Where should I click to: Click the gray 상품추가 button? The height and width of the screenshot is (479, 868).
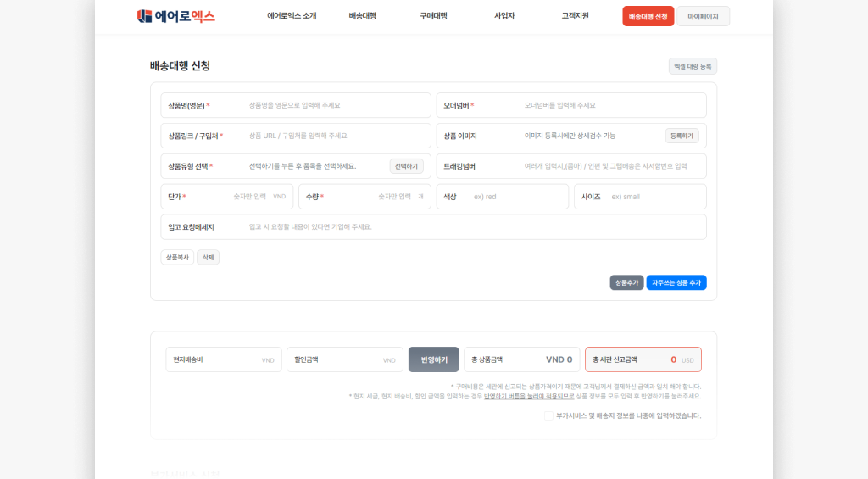[626, 282]
